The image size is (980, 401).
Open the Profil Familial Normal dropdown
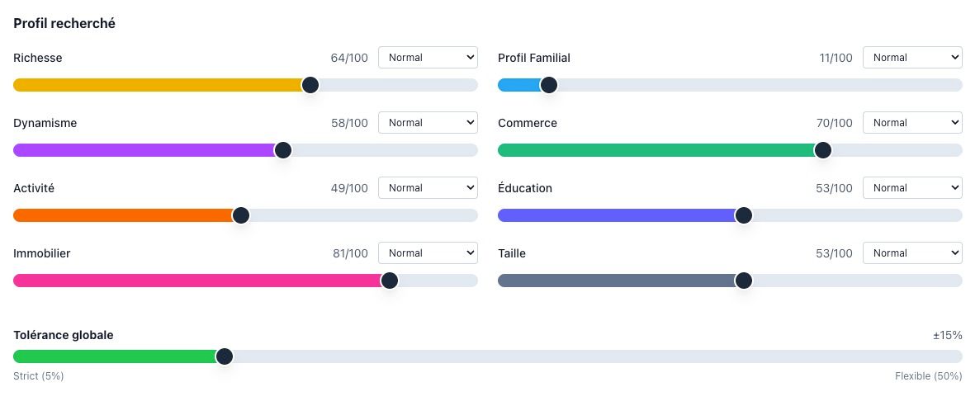pyautogui.click(x=912, y=58)
